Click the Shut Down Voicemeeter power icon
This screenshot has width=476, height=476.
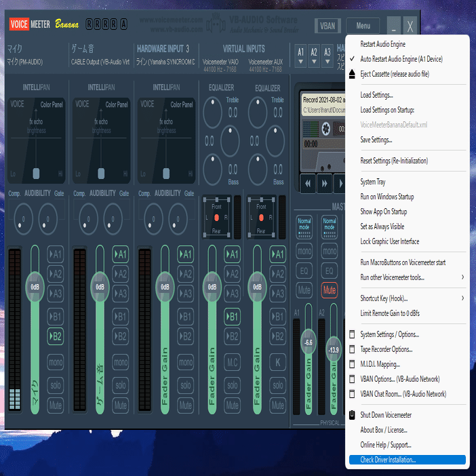point(352,415)
